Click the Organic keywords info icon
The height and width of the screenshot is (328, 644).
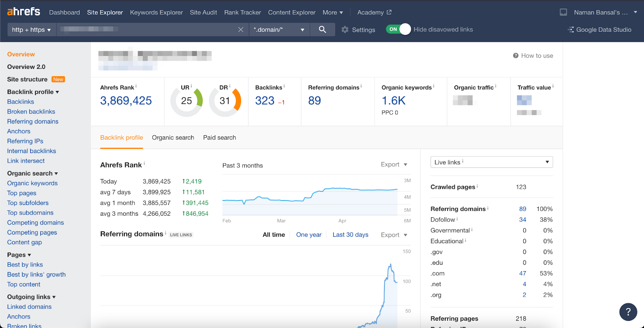click(x=434, y=86)
